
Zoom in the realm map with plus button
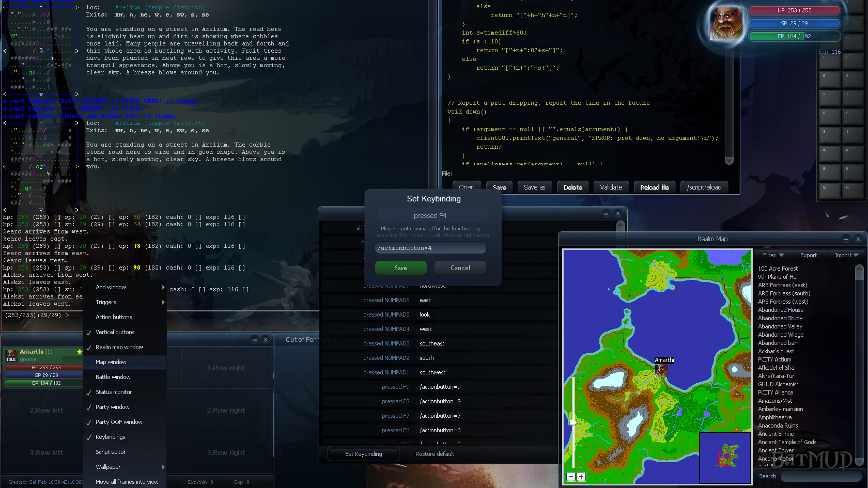(x=581, y=477)
